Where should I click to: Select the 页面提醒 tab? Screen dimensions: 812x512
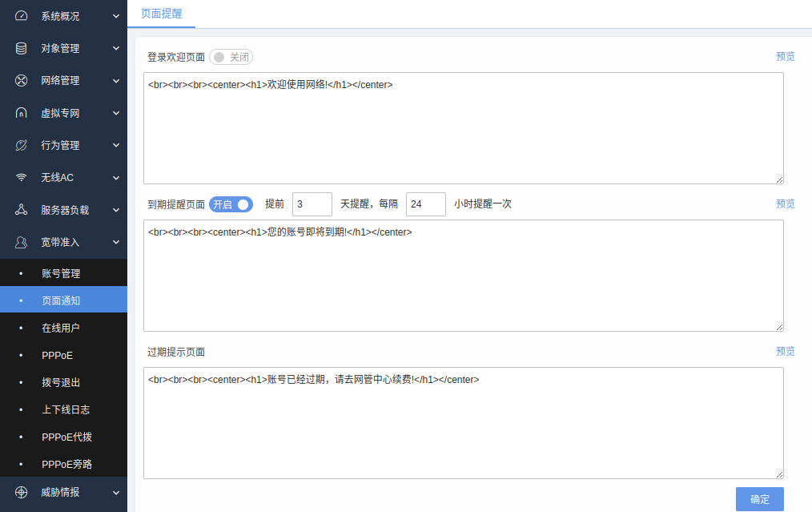tap(161, 14)
